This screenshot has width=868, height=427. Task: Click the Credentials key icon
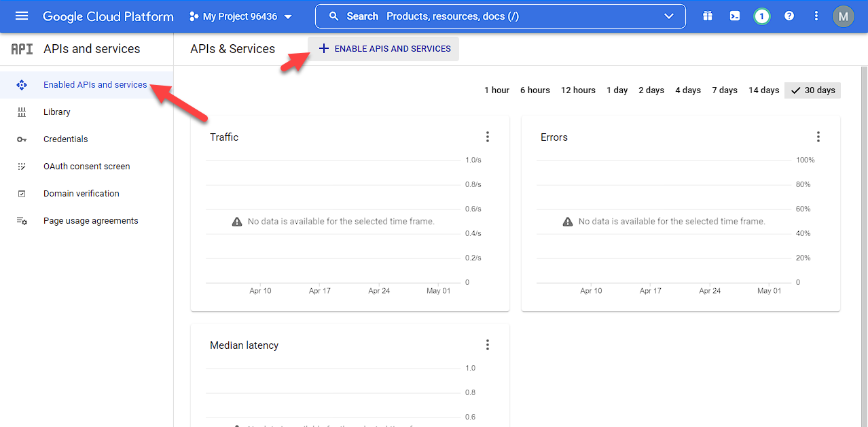[21, 139]
